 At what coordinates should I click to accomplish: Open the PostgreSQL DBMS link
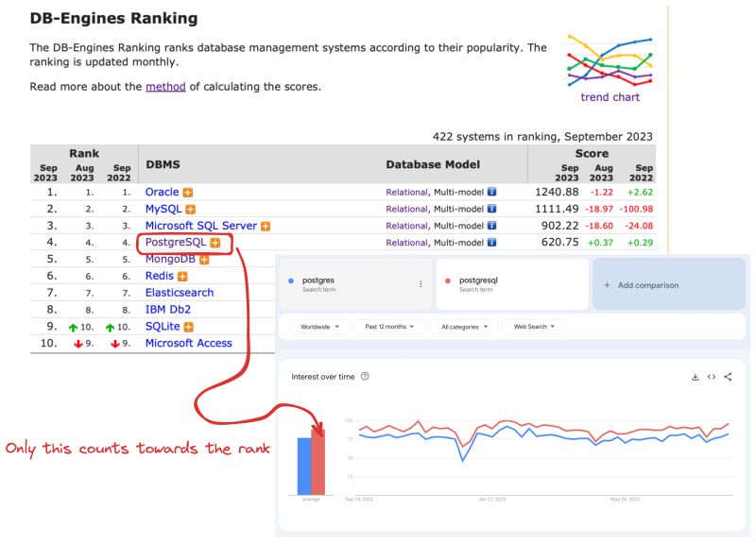176,242
